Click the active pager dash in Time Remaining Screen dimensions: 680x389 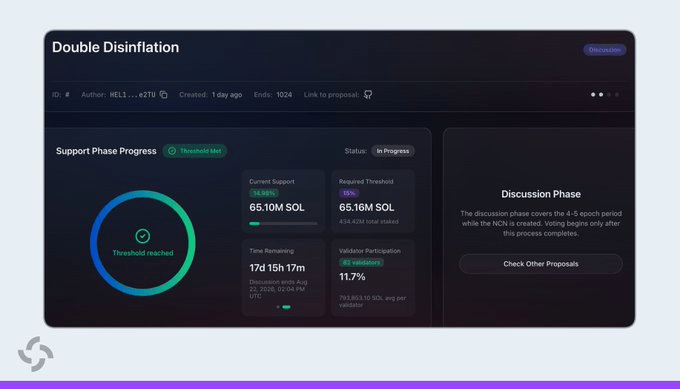[x=286, y=307]
